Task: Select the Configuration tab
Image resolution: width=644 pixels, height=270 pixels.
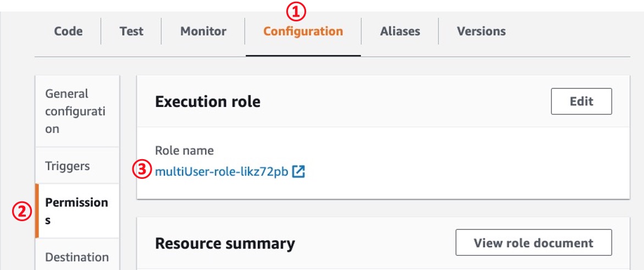Action: click(x=303, y=31)
